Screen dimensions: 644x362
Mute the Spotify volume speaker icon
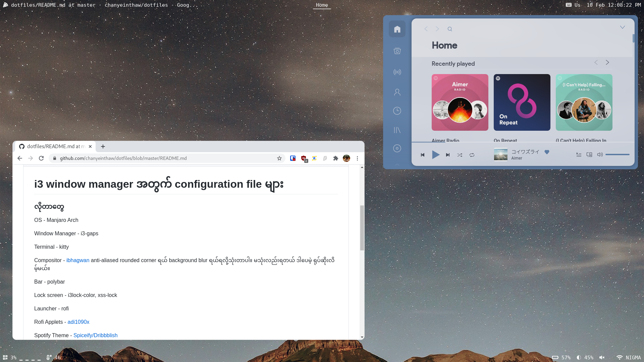click(x=600, y=155)
